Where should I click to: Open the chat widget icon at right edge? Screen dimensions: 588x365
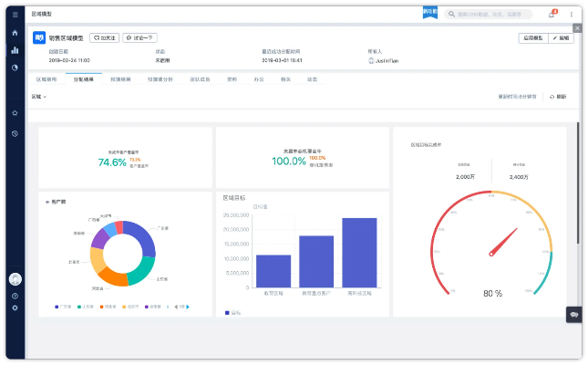(574, 313)
